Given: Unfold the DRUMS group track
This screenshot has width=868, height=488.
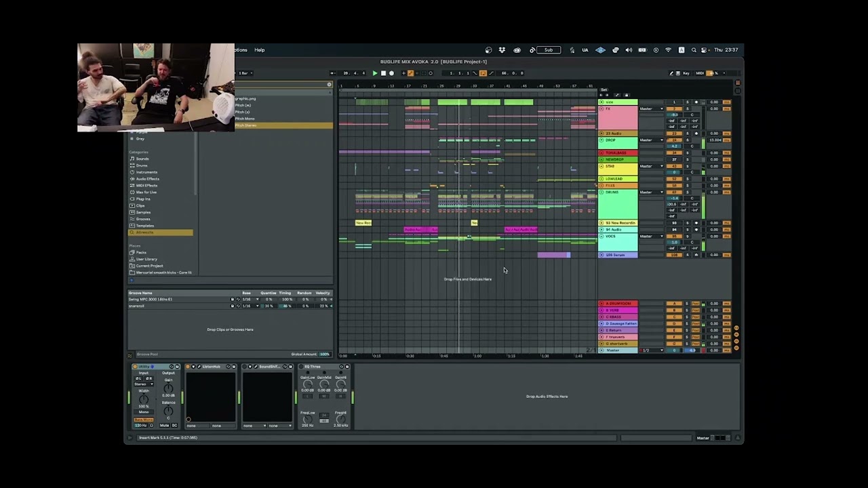Looking at the screenshot, I should tap(601, 192).
